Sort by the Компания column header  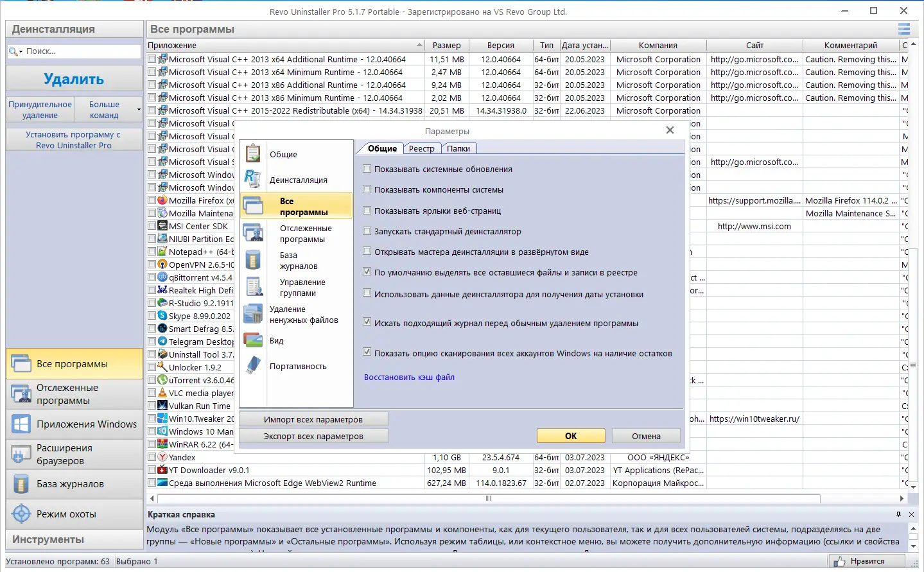point(658,45)
